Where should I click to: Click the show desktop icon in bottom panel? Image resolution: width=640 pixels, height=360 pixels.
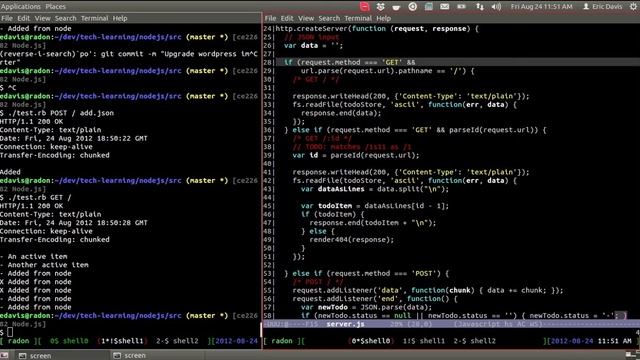(x=4, y=356)
